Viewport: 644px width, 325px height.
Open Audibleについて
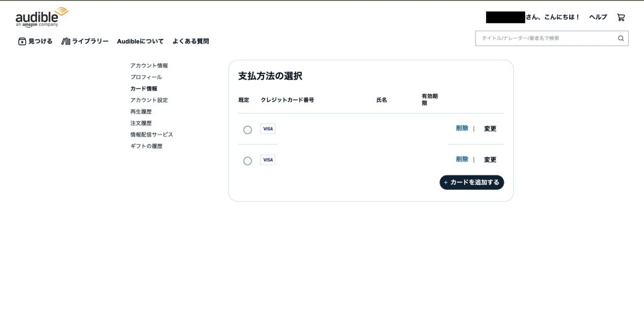tap(140, 41)
